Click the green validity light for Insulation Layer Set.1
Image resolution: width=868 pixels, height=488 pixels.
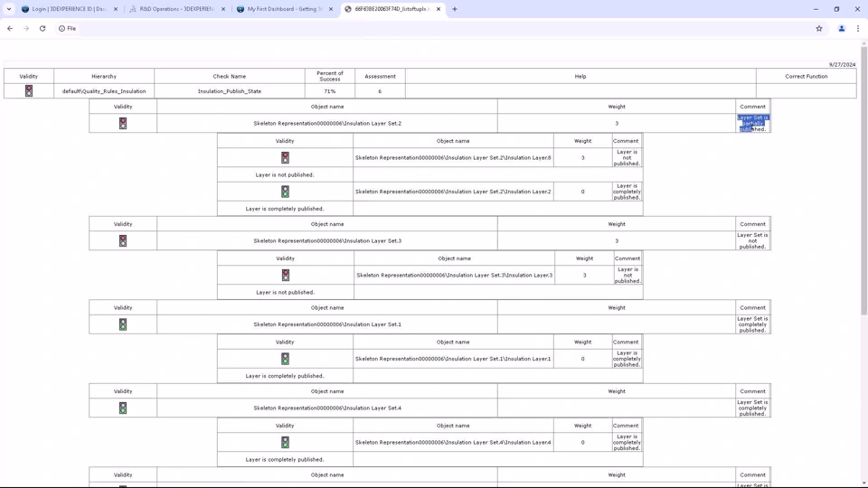tap(123, 324)
